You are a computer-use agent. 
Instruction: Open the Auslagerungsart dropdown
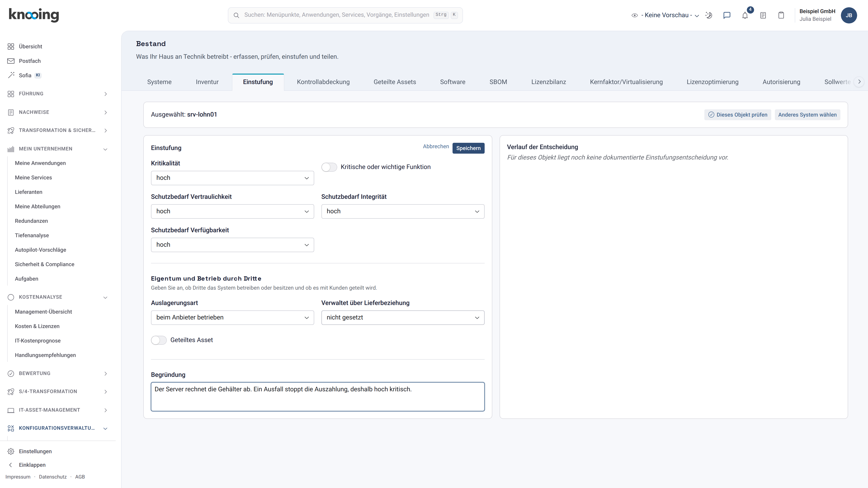233,318
